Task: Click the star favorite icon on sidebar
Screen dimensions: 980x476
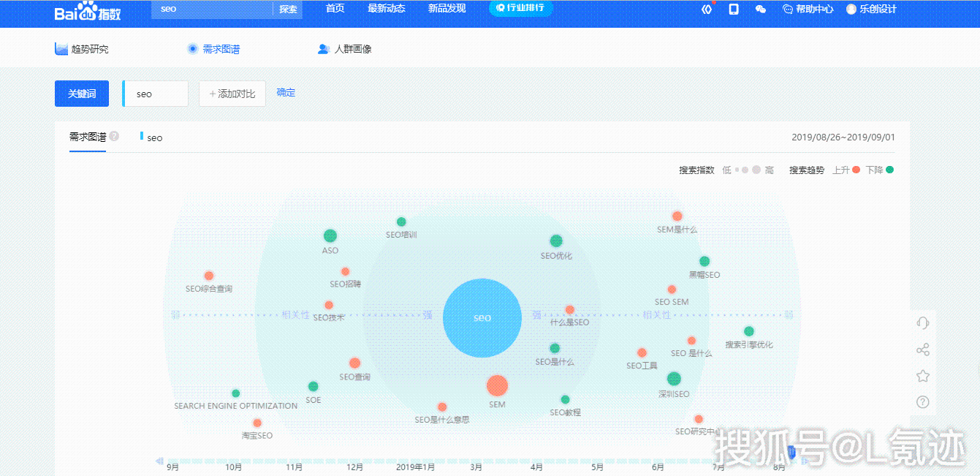Action: pyautogui.click(x=922, y=376)
